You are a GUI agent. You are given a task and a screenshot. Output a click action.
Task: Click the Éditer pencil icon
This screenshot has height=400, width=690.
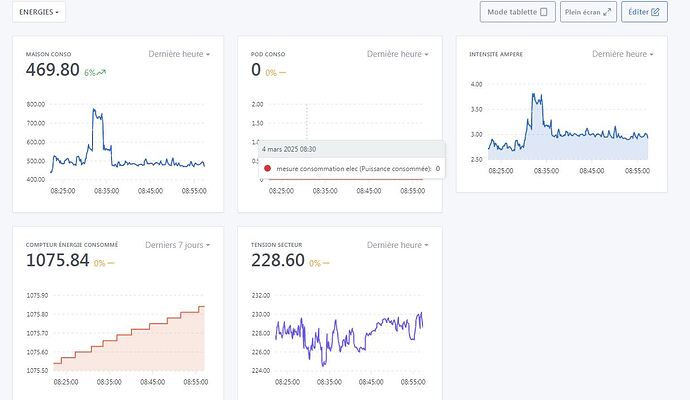pos(655,12)
